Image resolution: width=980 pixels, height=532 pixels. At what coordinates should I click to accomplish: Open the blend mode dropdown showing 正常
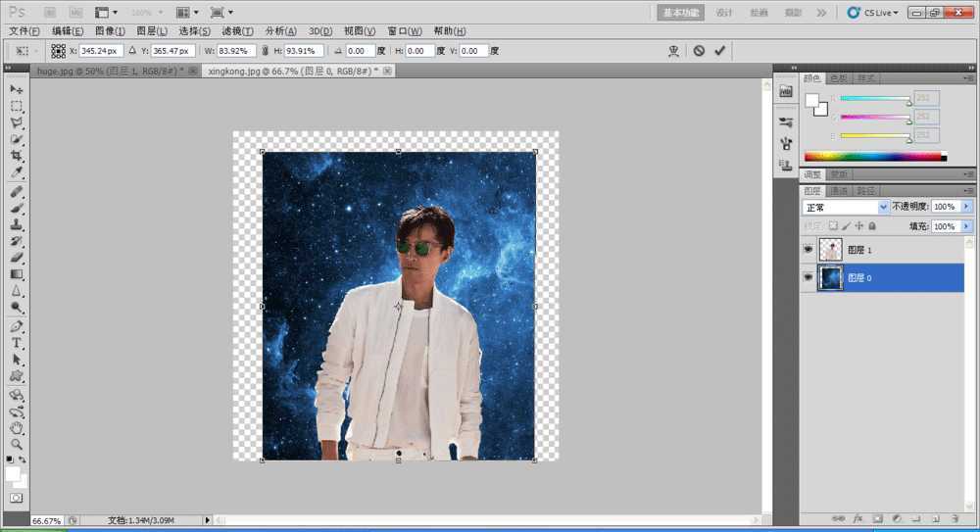click(x=846, y=208)
